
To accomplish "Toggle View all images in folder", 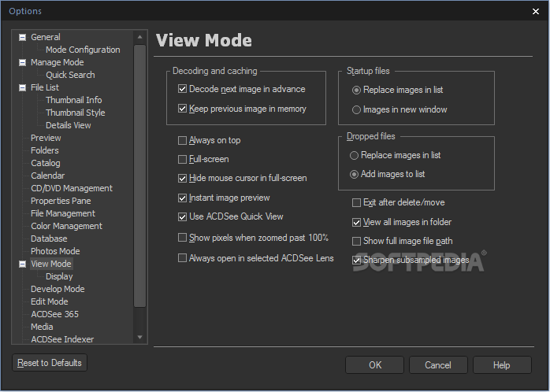I will tap(356, 223).
